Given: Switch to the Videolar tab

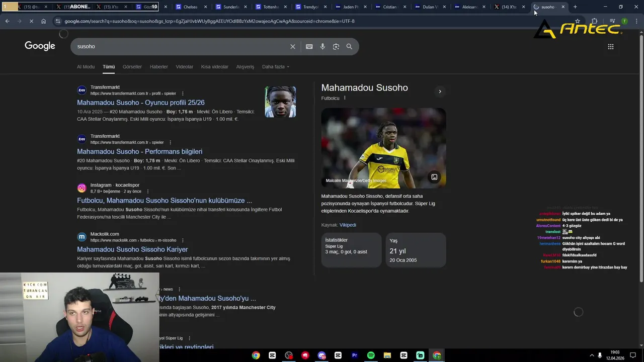Looking at the screenshot, I should point(184,67).
